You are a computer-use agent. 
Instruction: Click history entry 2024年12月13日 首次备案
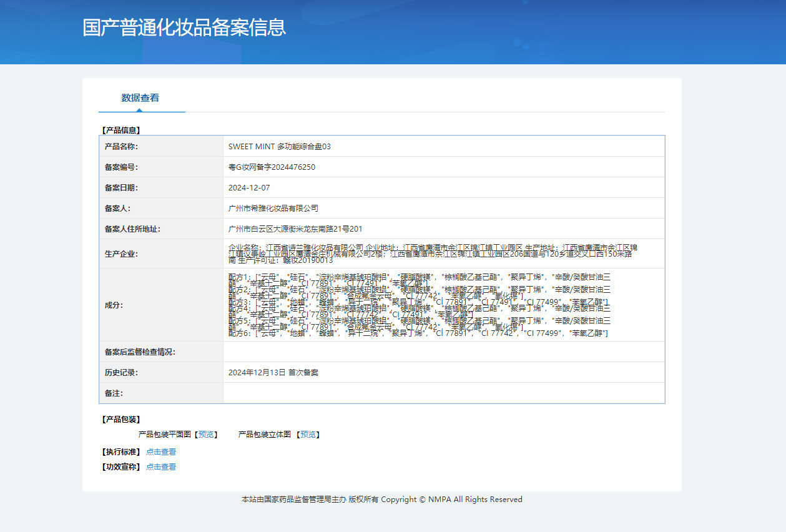coord(273,373)
